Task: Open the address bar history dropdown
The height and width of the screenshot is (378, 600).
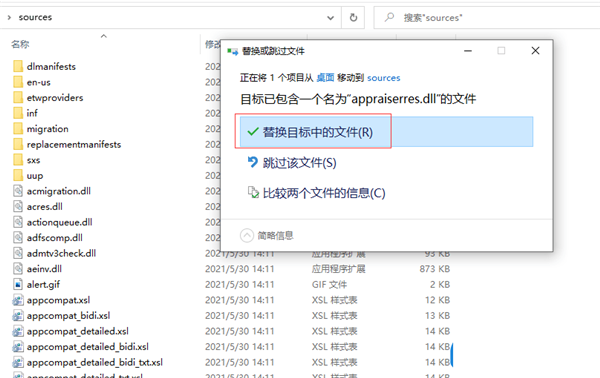Action: point(330,18)
